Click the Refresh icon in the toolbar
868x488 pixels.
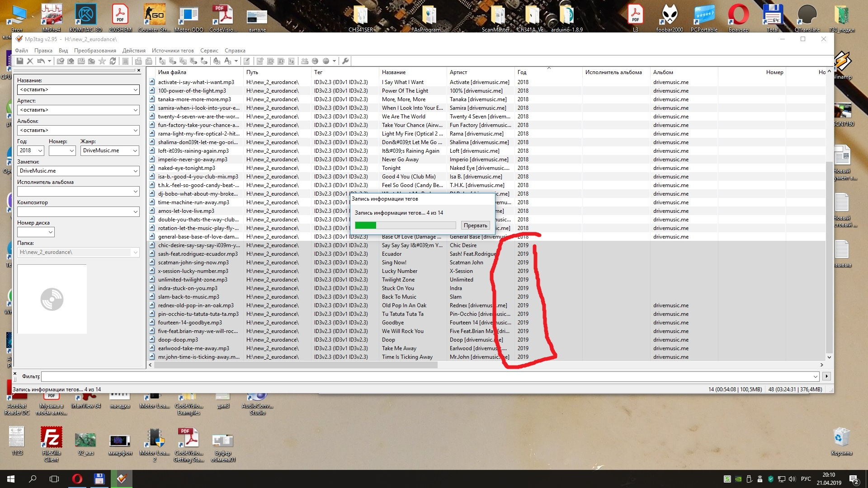(x=113, y=61)
